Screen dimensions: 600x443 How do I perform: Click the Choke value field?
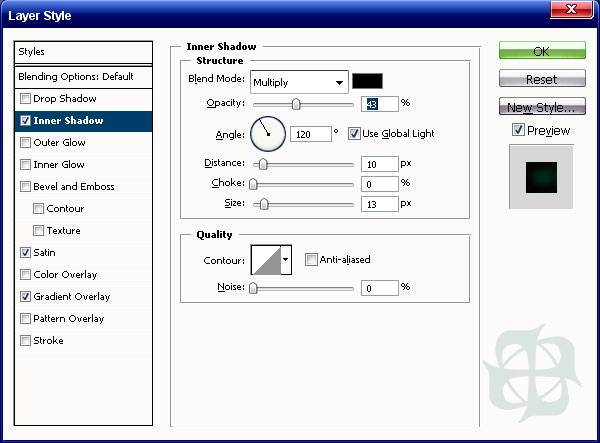[x=380, y=184]
